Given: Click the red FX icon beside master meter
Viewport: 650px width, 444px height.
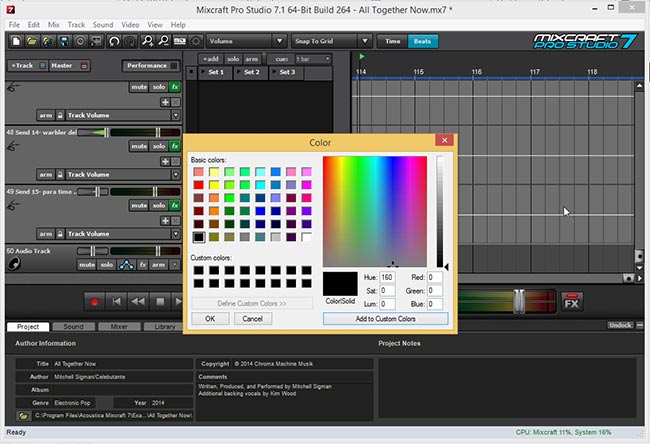Looking at the screenshot, I should 571,300.
